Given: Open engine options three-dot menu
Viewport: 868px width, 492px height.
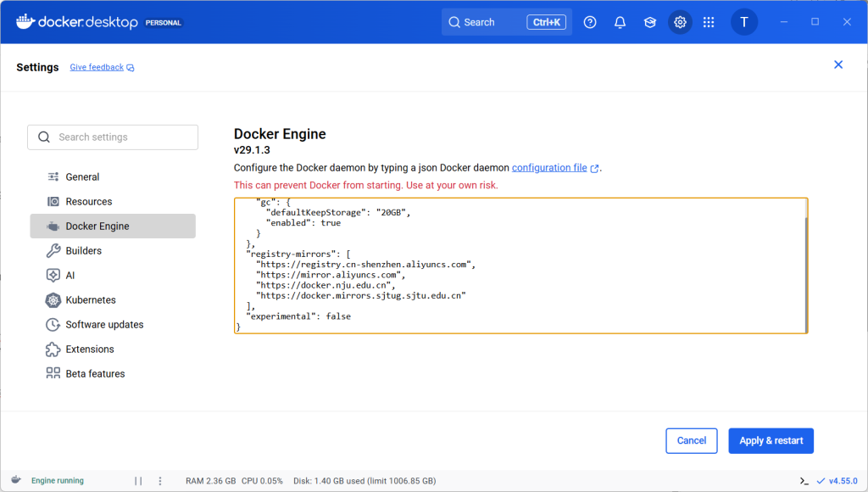Looking at the screenshot, I should [160, 481].
